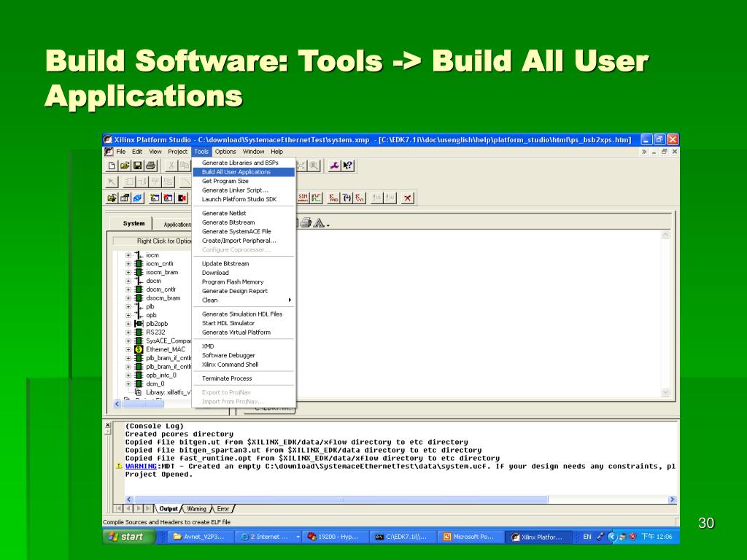Click the Library file icon in tree
The image size is (747, 560).
point(138,392)
